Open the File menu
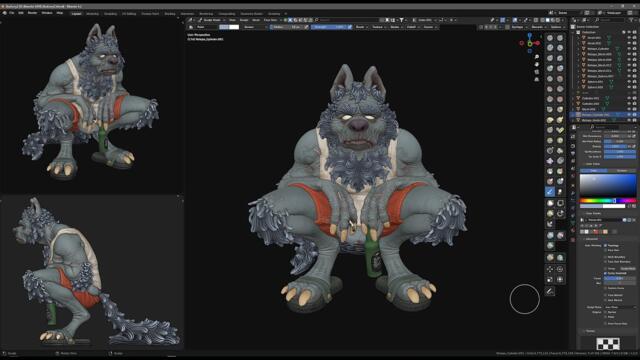This screenshot has height=360, width=640. (x=11, y=13)
